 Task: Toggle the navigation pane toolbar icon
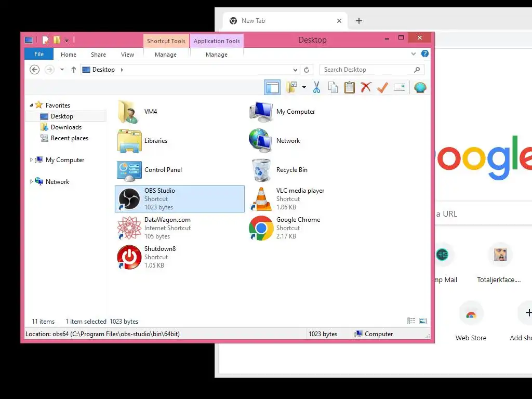click(272, 87)
